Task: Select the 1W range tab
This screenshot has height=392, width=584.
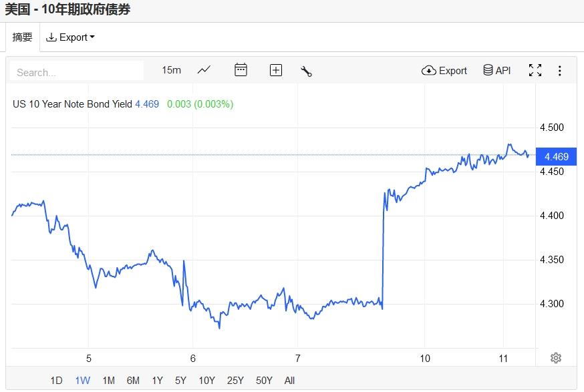Action: [x=82, y=381]
